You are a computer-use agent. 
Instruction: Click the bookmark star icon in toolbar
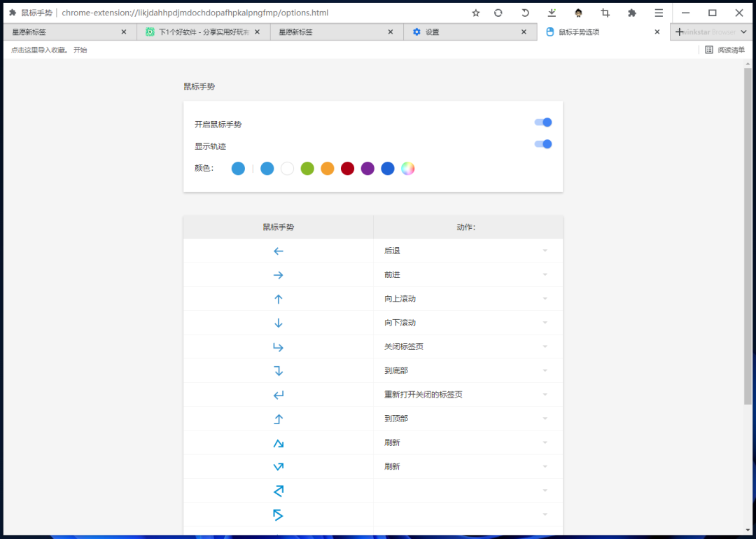(x=475, y=13)
